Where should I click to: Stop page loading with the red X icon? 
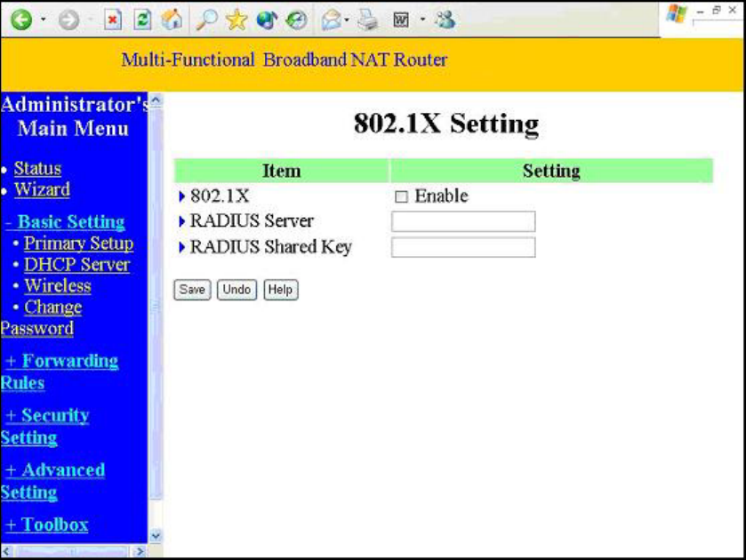[x=112, y=20]
